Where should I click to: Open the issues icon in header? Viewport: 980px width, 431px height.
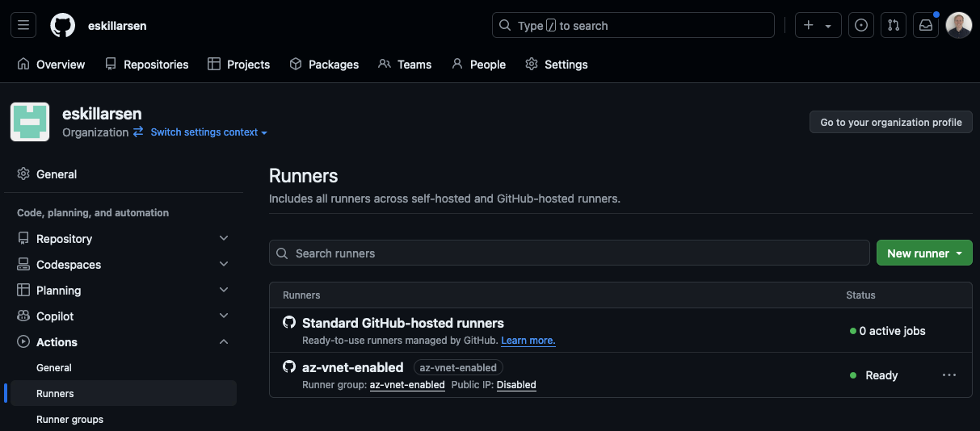[x=861, y=25]
